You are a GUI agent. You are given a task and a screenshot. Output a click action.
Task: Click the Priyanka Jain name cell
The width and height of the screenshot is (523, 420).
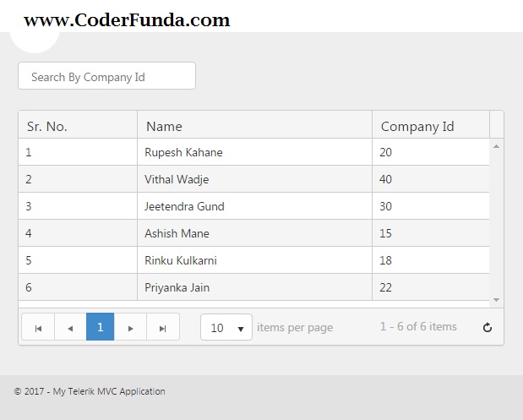(x=177, y=287)
